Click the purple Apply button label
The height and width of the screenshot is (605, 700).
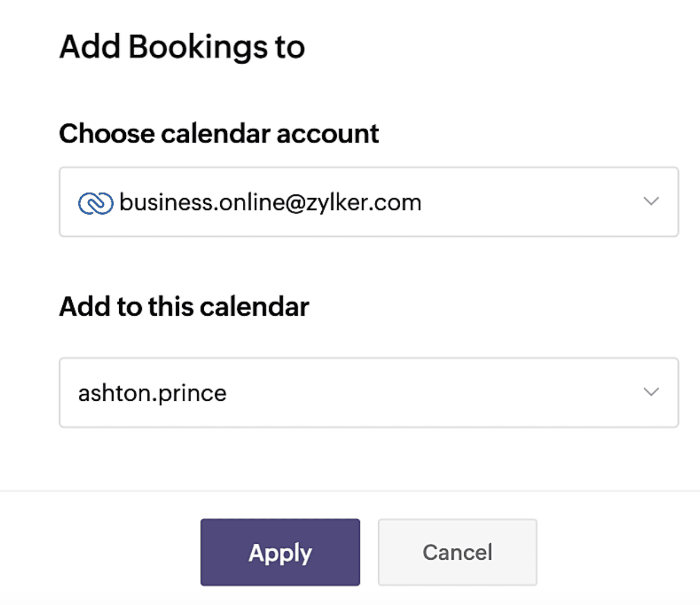click(280, 553)
